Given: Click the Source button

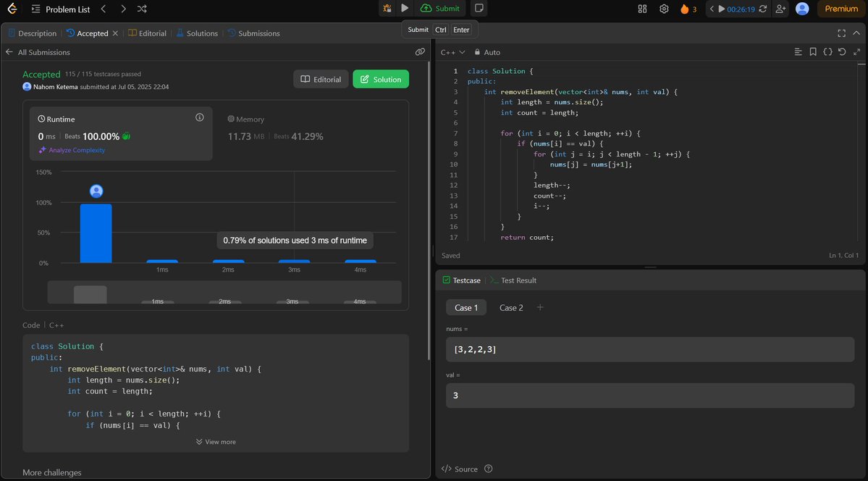Looking at the screenshot, I should tap(460, 469).
